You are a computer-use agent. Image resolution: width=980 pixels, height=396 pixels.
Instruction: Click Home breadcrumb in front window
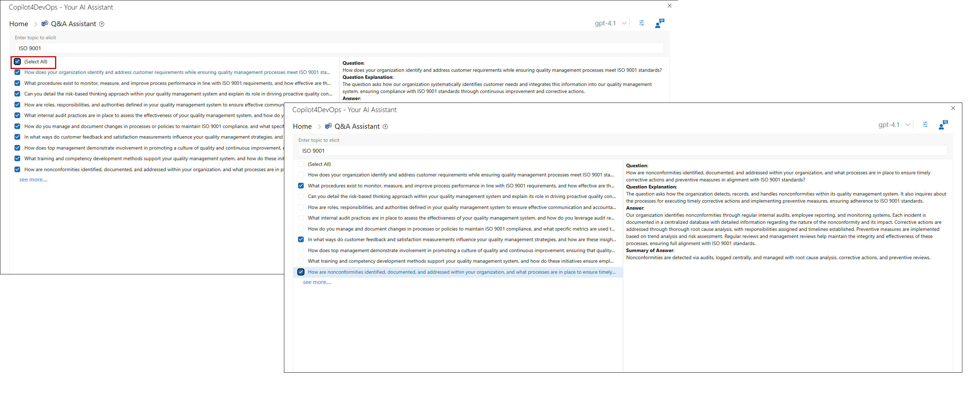pos(302,127)
